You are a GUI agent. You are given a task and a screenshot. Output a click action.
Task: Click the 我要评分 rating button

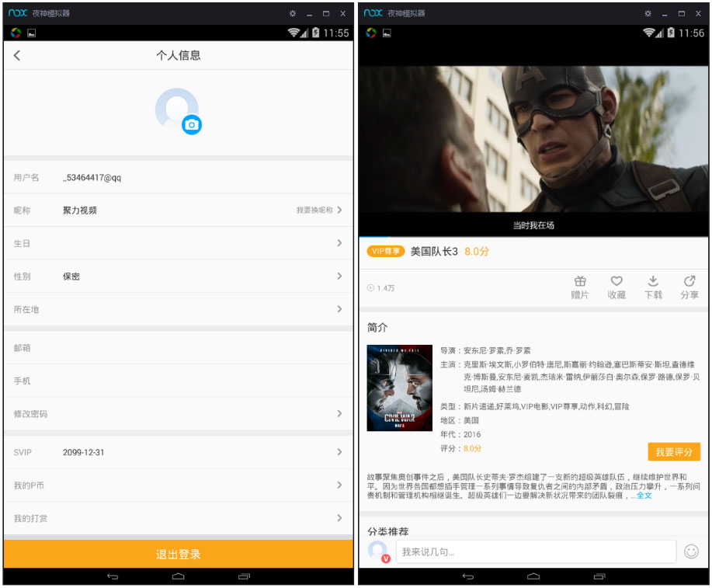tap(674, 451)
